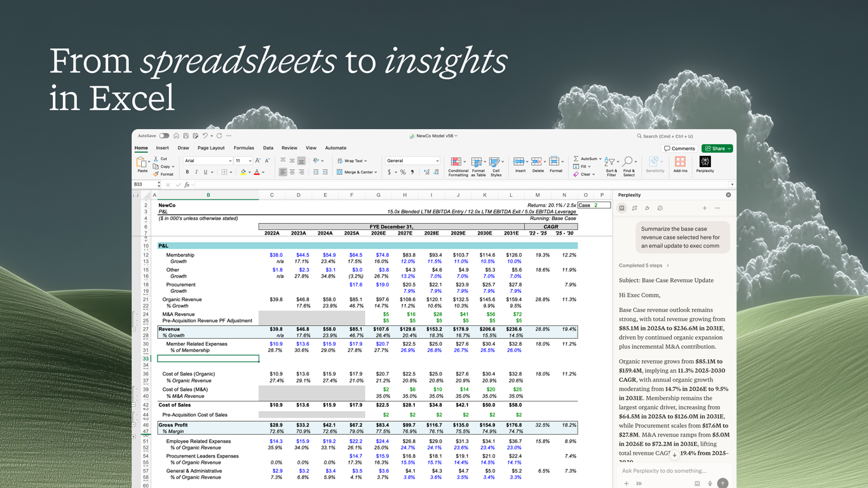Click the Top Align icon
The height and width of the screenshot is (488, 868).
[x=283, y=161]
